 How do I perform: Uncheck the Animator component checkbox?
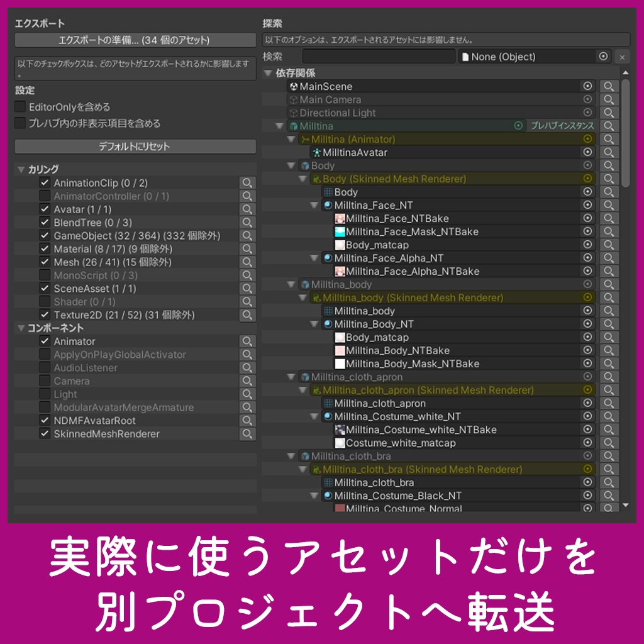click(x=45, y=341)
